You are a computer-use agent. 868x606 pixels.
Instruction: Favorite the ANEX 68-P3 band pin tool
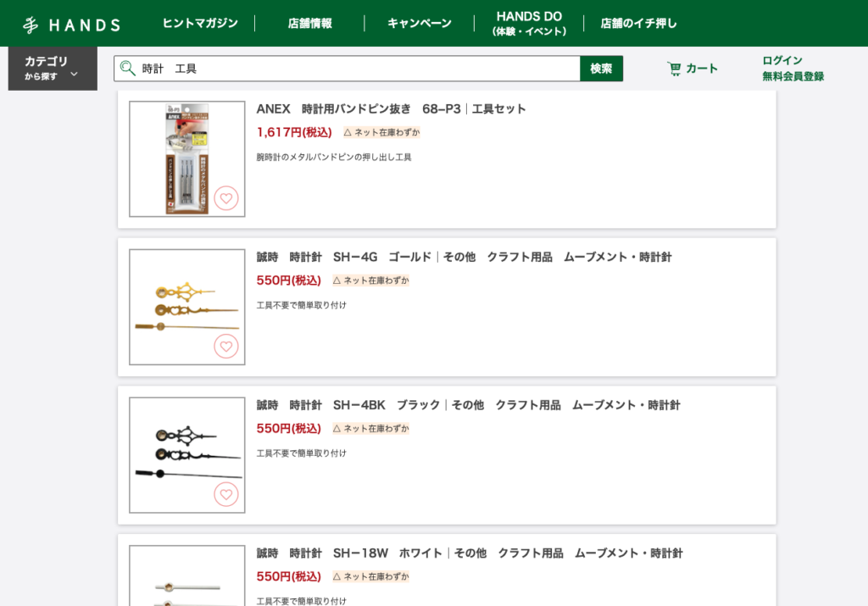225,197
